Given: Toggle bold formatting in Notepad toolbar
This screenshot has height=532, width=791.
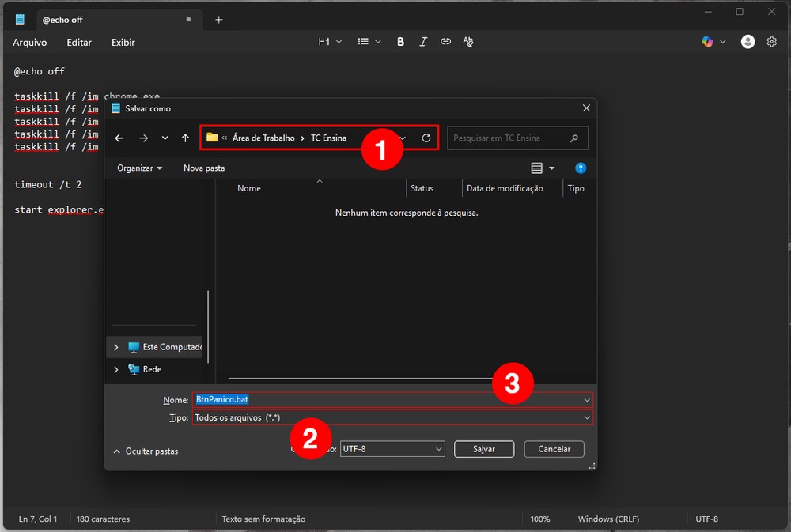Looking at the screenshot, I should point(400,42).
